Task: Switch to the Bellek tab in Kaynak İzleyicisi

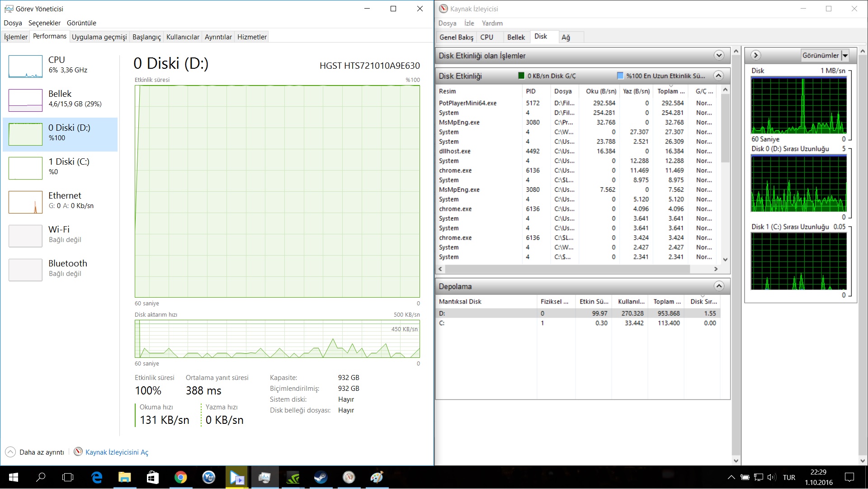Action: 515,37
